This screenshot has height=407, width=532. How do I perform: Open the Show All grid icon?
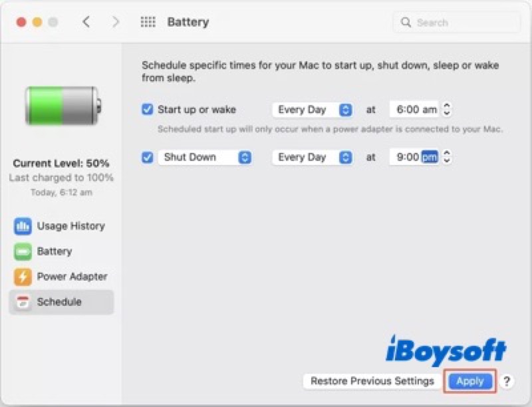[148, 22]
